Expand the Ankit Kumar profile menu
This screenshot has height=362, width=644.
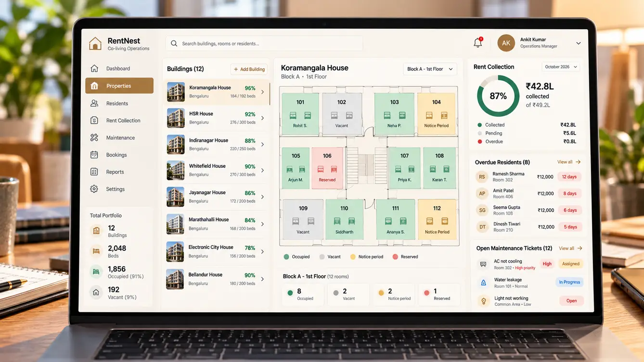tap(579, 43)
